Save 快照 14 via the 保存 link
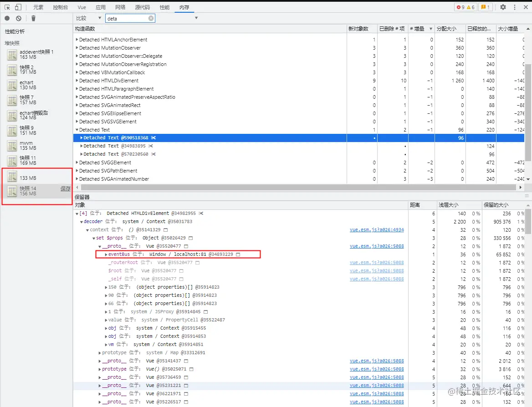 tap(66, 188)
